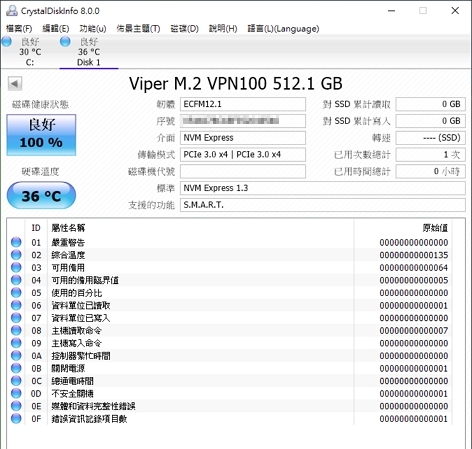Select the 資料單位已寫入 attribute name
The image size is (472, 449).
81,318
